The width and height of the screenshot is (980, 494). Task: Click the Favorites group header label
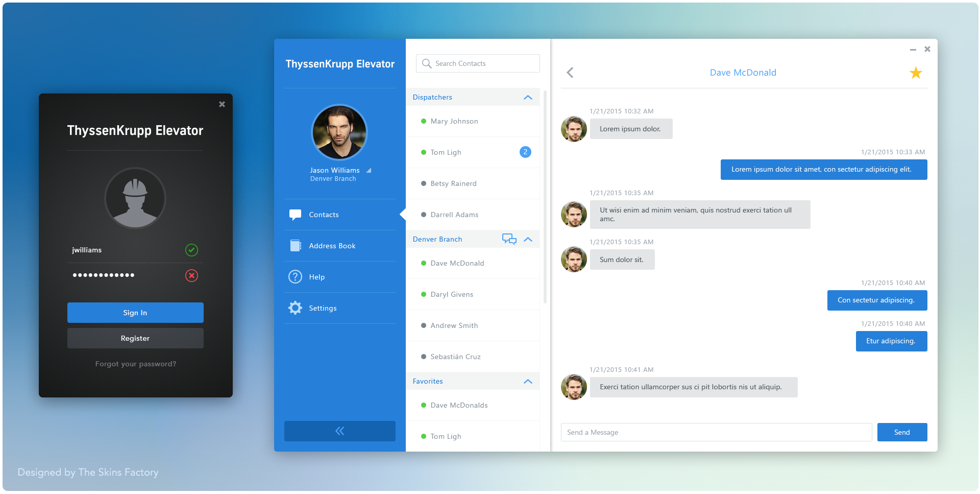[428, 381]
